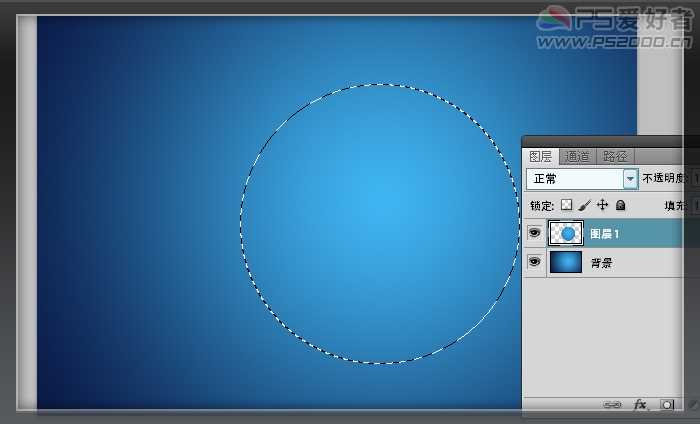Click the 背景 layer gradient thumbnail
700x424 pixels.
coord(567,262)
